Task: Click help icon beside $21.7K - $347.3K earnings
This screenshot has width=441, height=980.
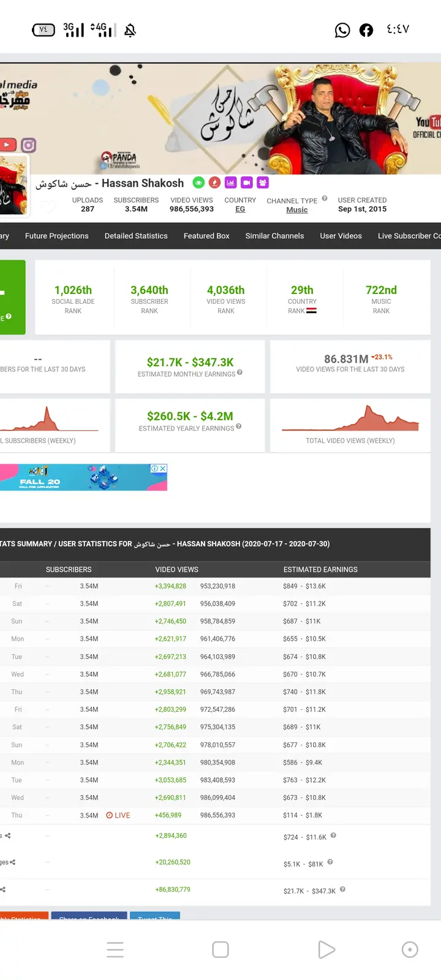Action: click(x=342, y=889)
